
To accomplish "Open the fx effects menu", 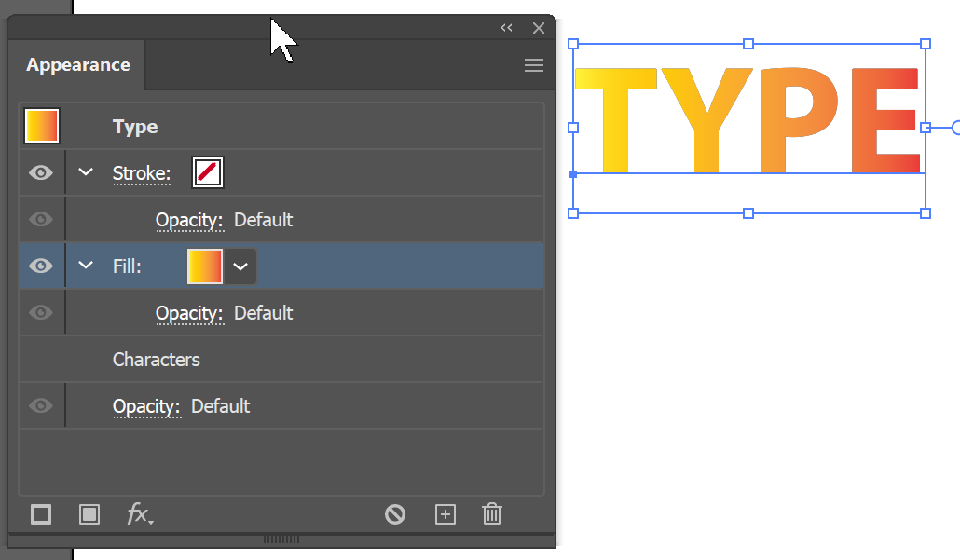I will (140, 513).
